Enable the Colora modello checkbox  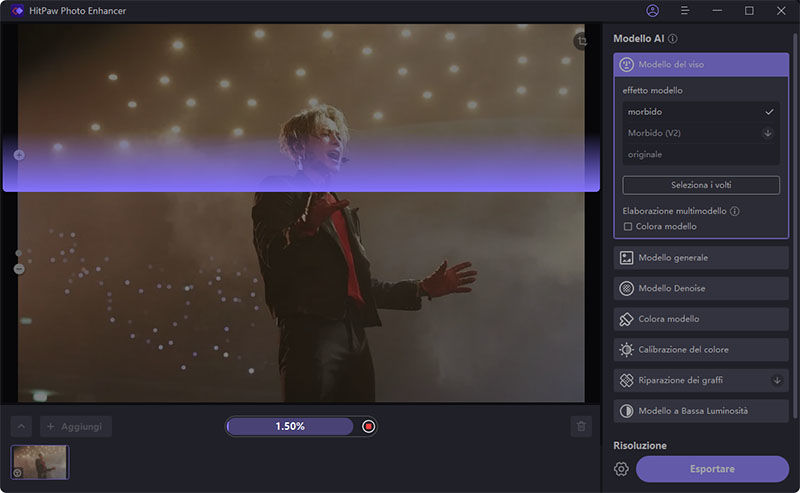pyautogui.click(x=628, y=227)
